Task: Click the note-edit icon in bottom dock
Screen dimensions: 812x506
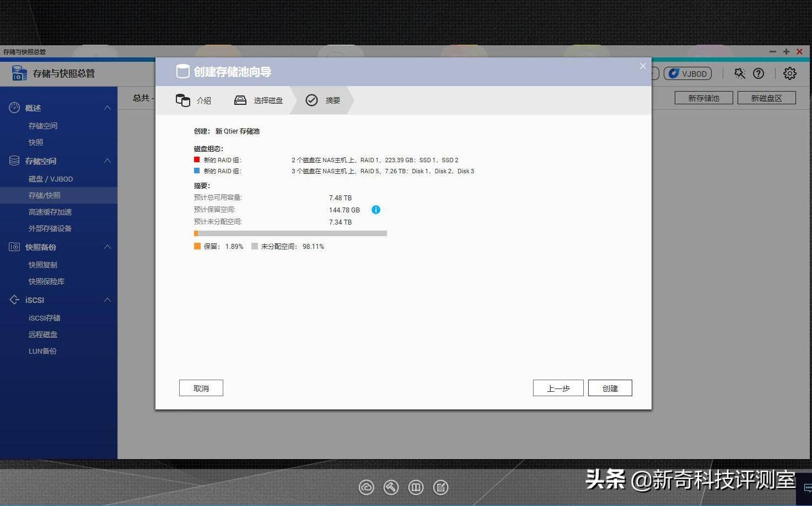Action: tap(440, 487)
